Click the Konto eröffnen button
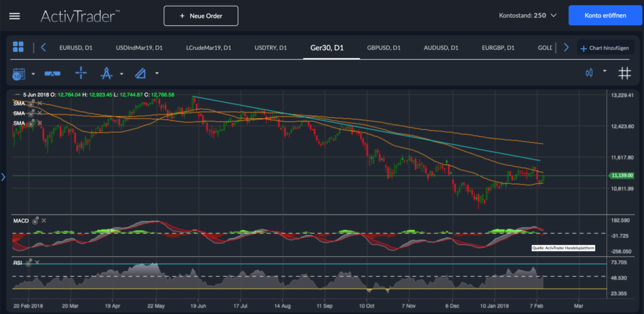Screen dimensions: 644x314 [x=605, y=16]
